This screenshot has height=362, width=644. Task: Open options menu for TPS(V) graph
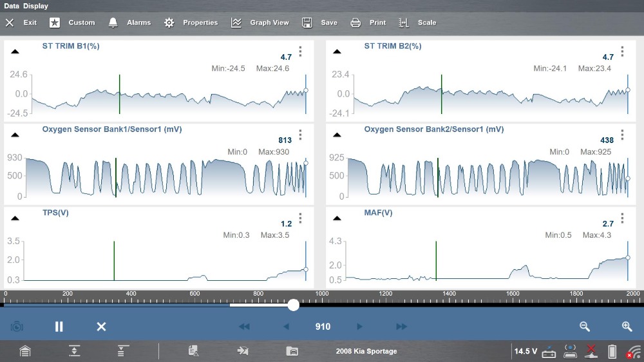pos(300,218)
